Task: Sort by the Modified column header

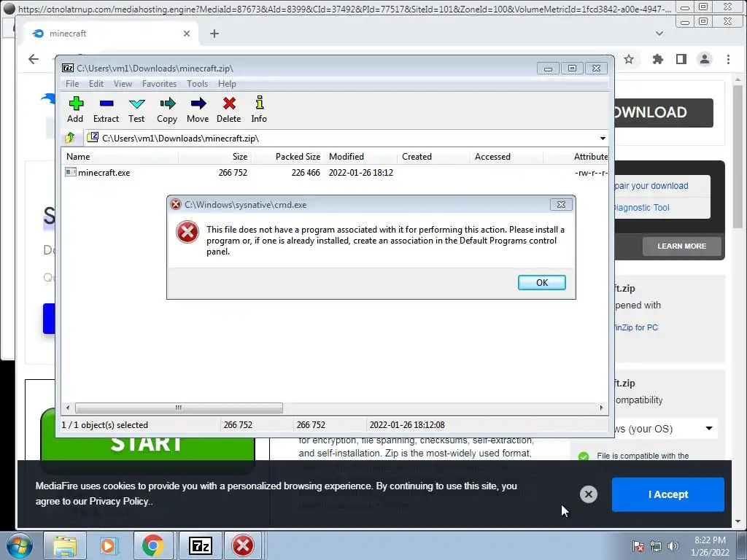Action: tap(360, 157)
